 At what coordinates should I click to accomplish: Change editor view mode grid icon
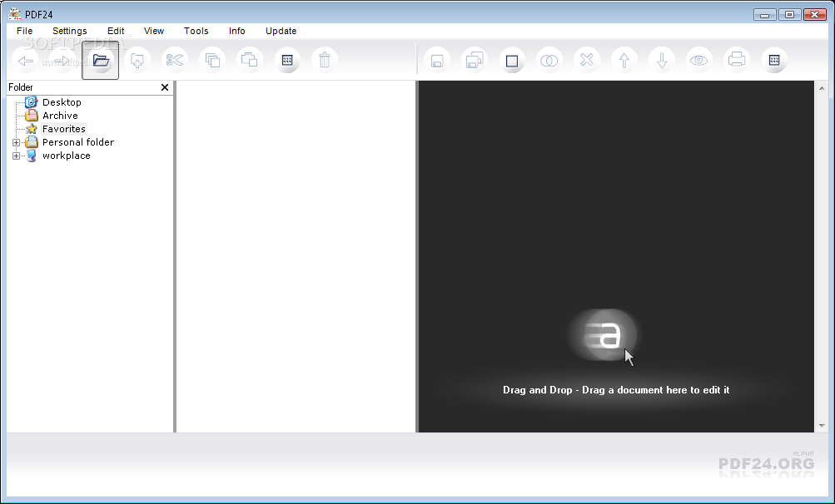774,60
